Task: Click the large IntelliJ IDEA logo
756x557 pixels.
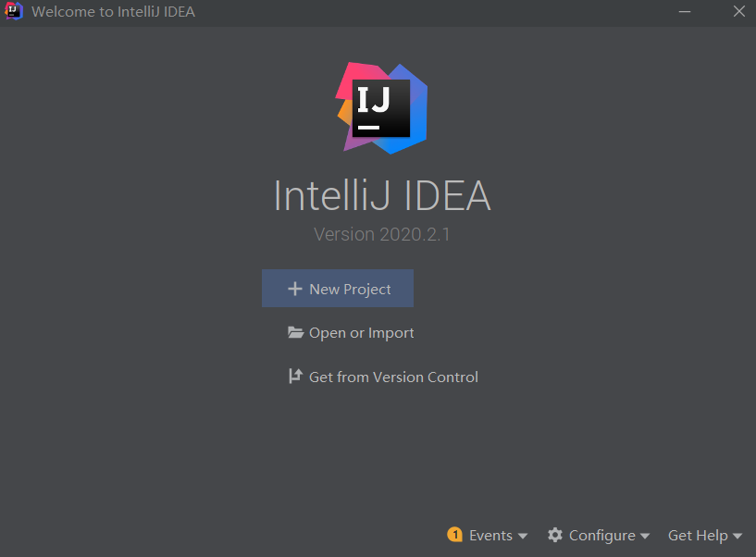Action: (x=381, y=107)
